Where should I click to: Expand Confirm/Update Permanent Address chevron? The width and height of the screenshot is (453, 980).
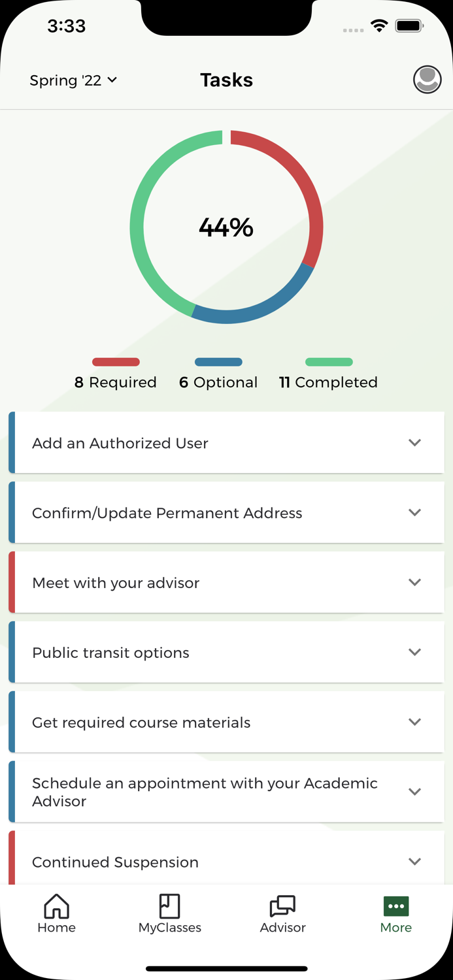coord(414,513)
